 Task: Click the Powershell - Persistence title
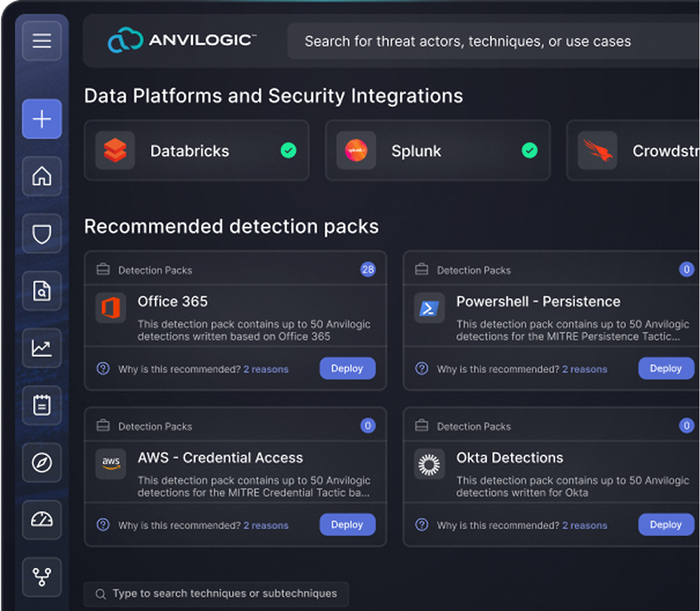tap(538, 302)
